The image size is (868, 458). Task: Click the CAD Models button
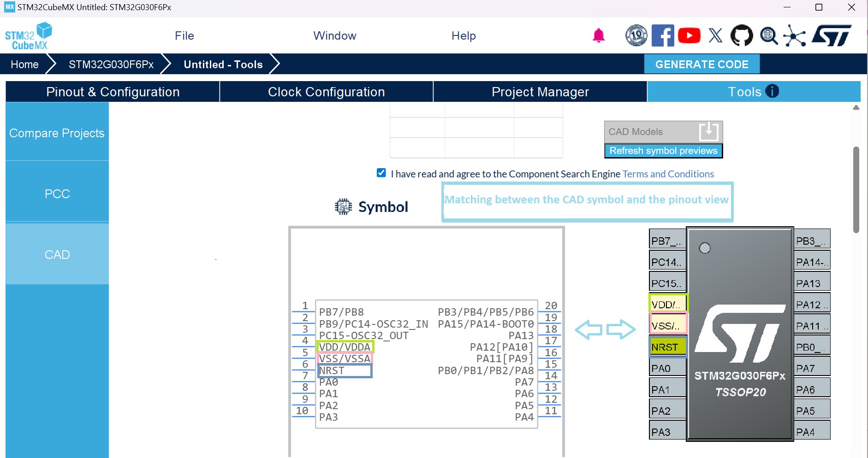tap(663, 132)
